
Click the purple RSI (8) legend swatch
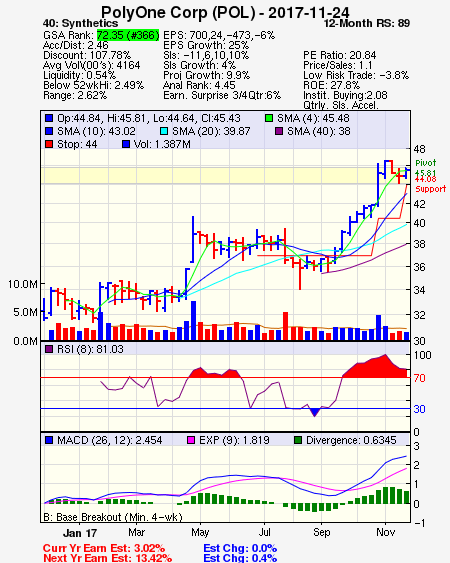(x=49, y=349)
